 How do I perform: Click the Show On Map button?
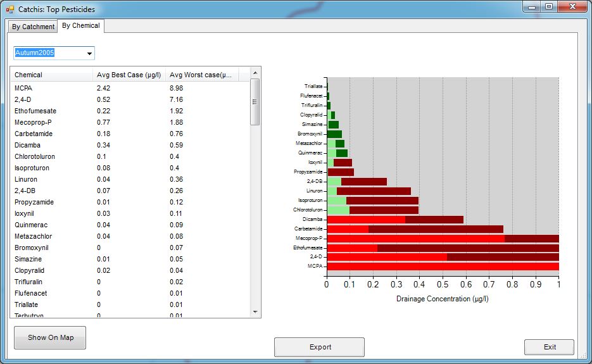tap(50, 337)
